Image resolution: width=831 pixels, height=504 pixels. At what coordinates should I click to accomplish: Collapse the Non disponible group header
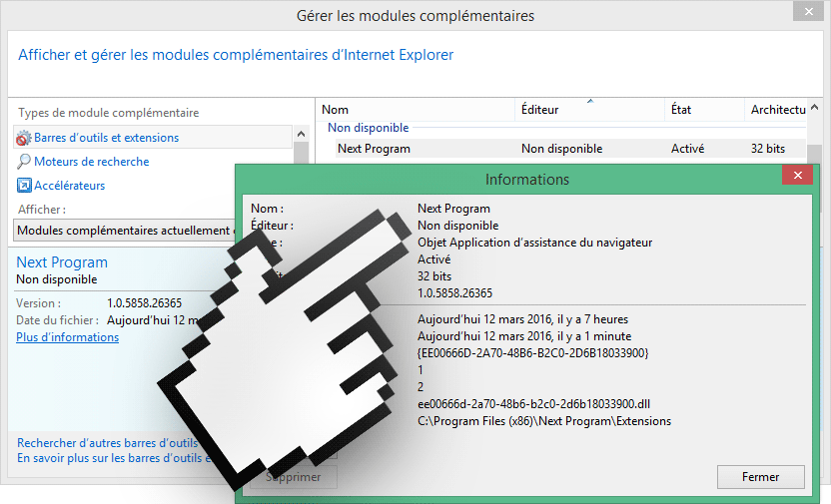pos(368,128)
